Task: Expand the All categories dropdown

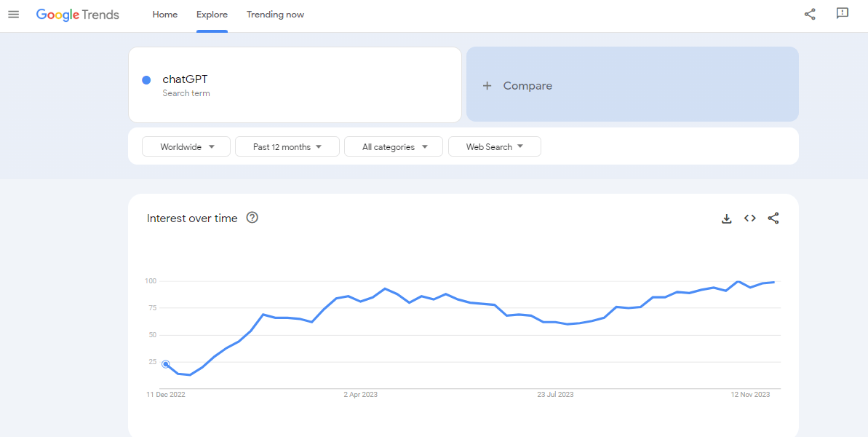Action: [x=394, y=147]
